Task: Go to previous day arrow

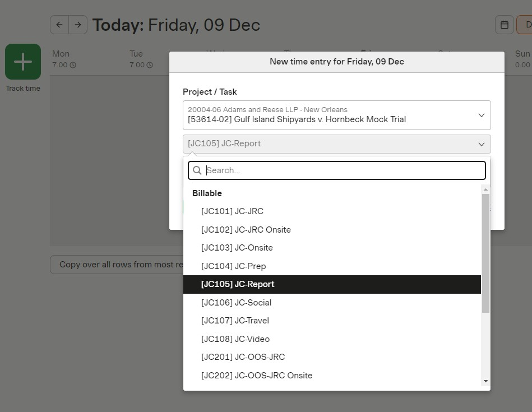Action: pos(59,25)
